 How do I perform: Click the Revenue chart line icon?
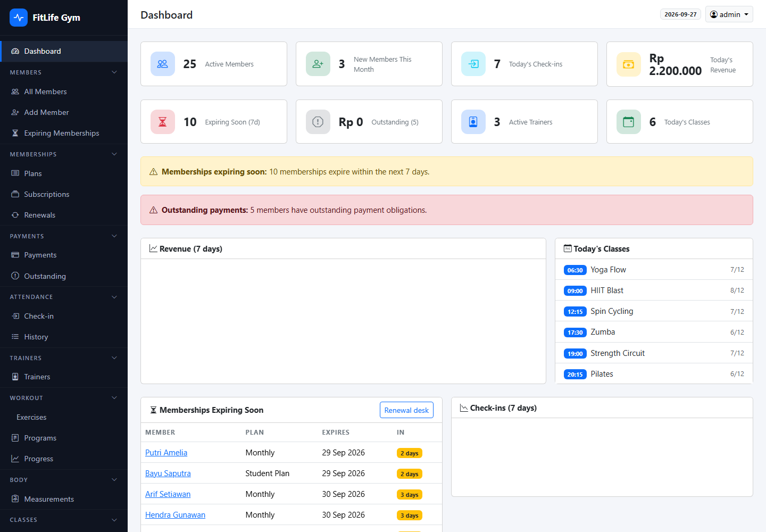[x=153, y=248]
